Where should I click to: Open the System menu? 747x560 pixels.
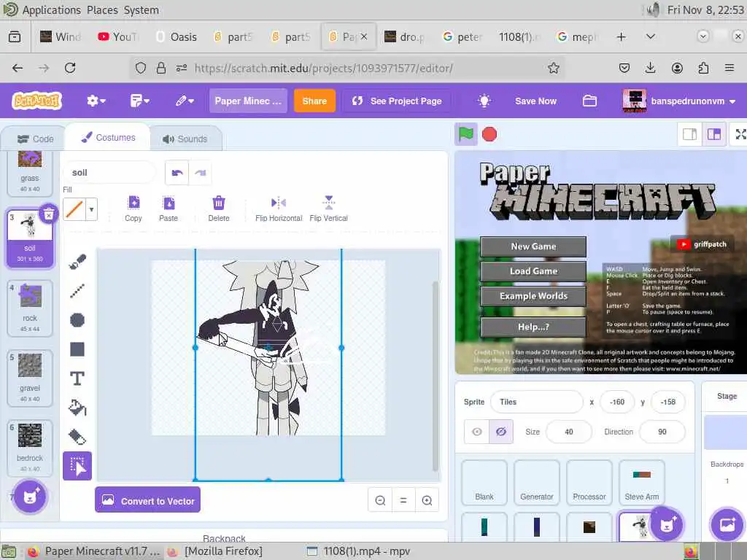[x=142, y=10]
